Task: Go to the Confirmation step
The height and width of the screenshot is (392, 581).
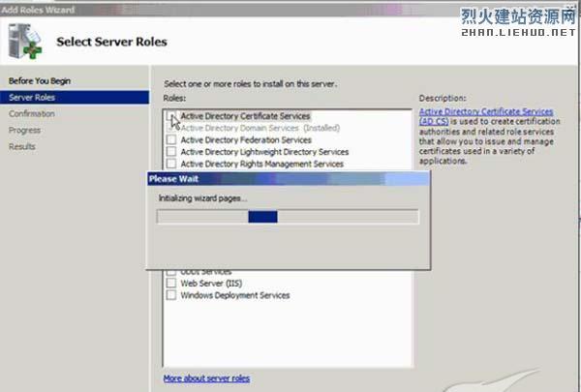Action: pyautogui.click(x=32, y=114)
